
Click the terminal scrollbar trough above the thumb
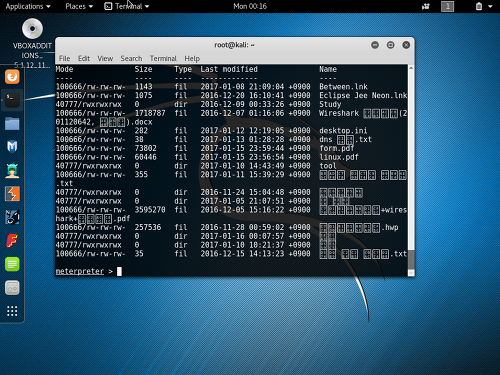pyautogui.click(x=411, y=160)
